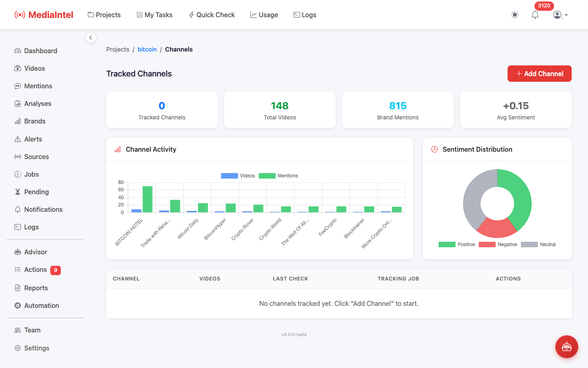Open the Projects menu in the top bar
Screen dimensions: 588x368
pos(104,15)
